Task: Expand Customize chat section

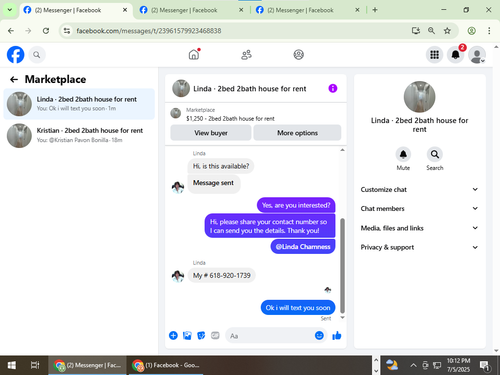Action: coord(419,189)
